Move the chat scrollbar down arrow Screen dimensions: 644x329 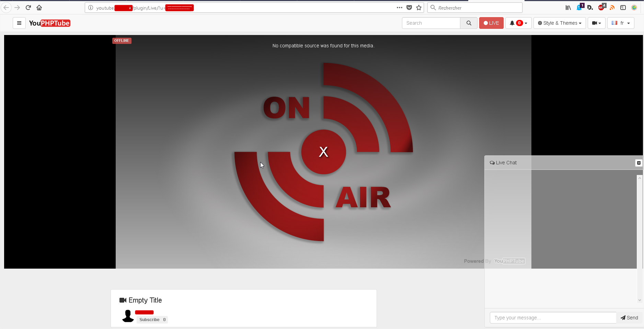[640, 300]
